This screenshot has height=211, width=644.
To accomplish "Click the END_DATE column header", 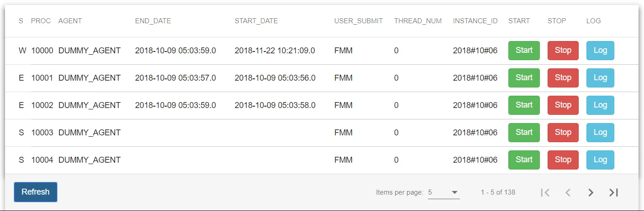I will 153,21.
